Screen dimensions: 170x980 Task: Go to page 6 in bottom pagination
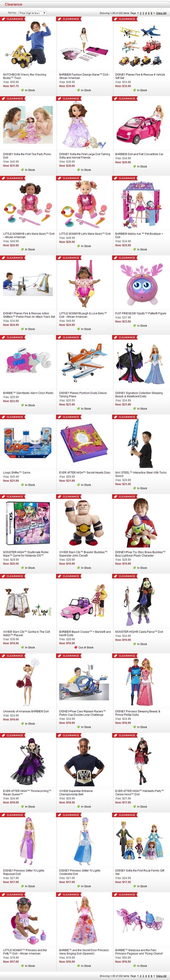[x=151, y=976]
